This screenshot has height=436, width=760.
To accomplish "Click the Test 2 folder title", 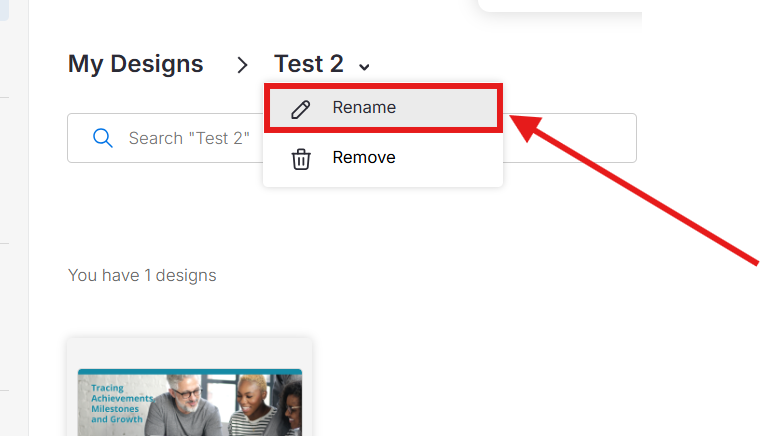I will pyautogui.click(x=308, y=64).
